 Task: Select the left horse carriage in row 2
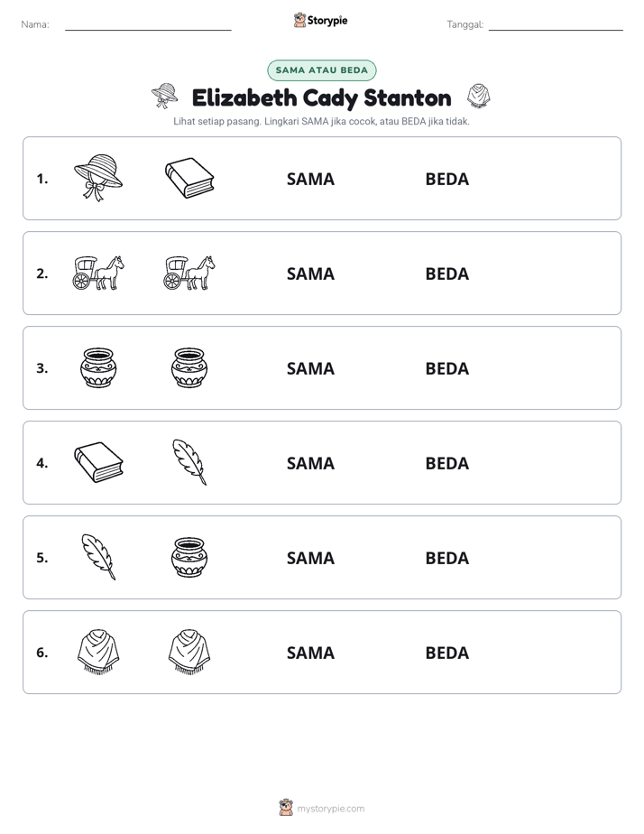coord(98,273)
